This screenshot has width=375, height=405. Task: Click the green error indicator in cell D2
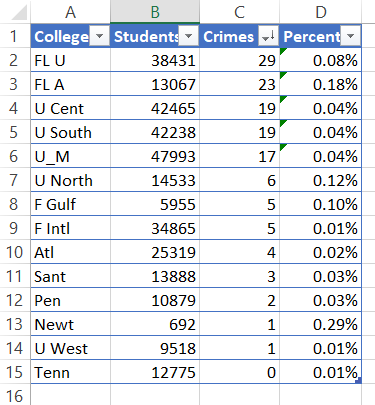click(283, 51)
